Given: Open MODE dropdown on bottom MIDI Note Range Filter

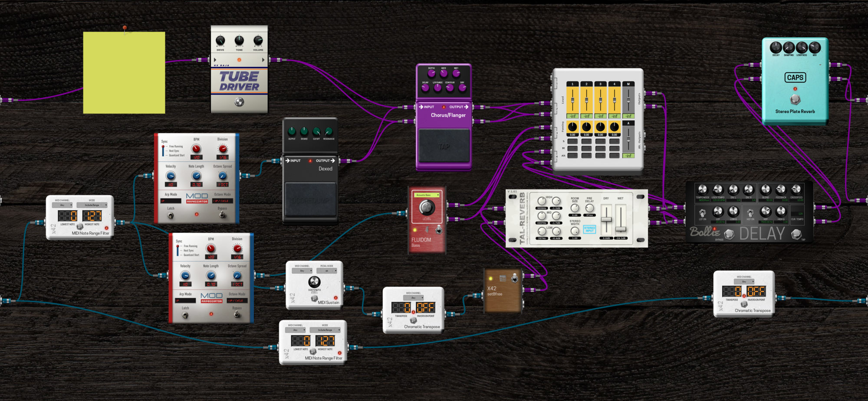Looking at the screenshot, I should [325, 330].
